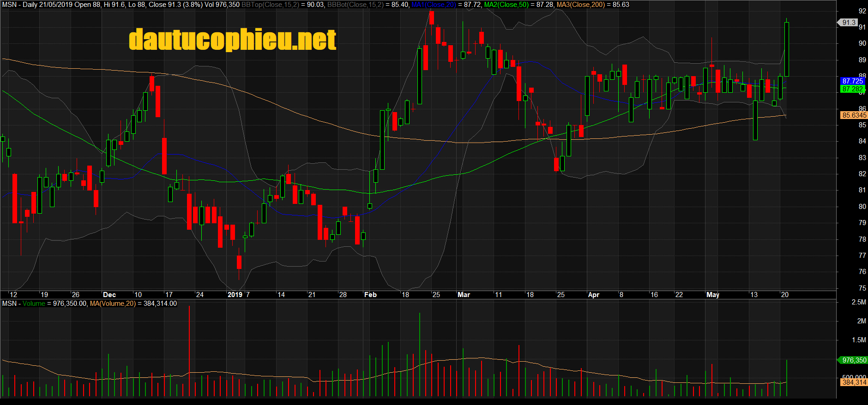Viewport: 868px width, 405px height.
Task: Click the tall green final candlestick
Action: pyautogui.click(x=787, y=49)
